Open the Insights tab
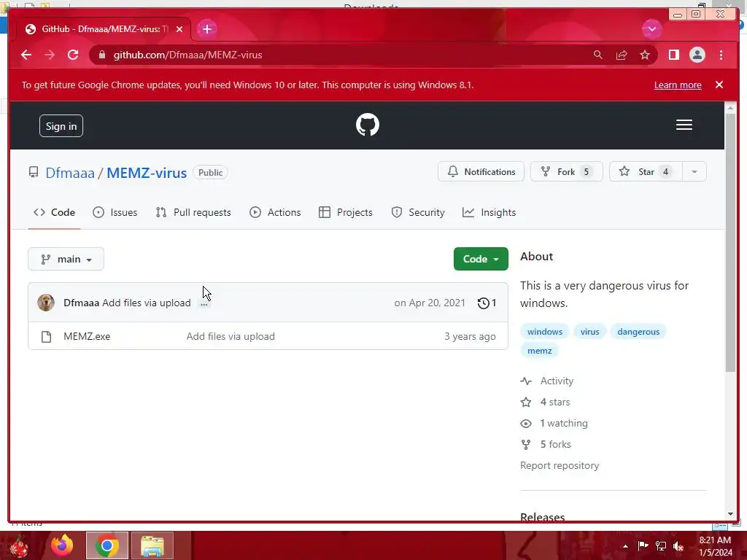Viewport: 747px width, 560px height. pyautogui.click(x=489, y=212)
